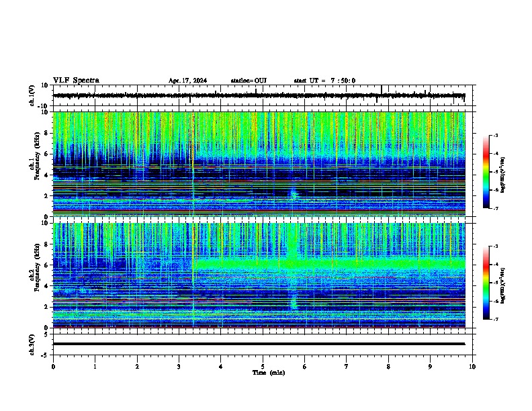Click the "ch.1(V)" waveform axis label
Image resolution: width=532 pixels, height=411 pixels.
tap(32, 95)
